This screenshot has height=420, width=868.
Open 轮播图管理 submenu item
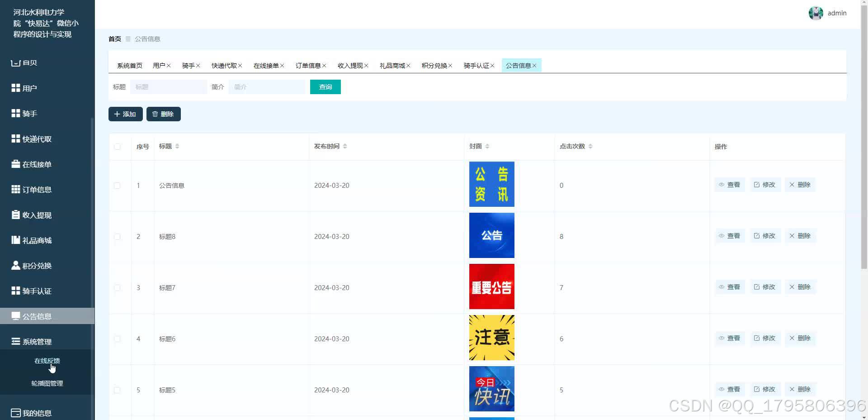(x=47, y=383)
